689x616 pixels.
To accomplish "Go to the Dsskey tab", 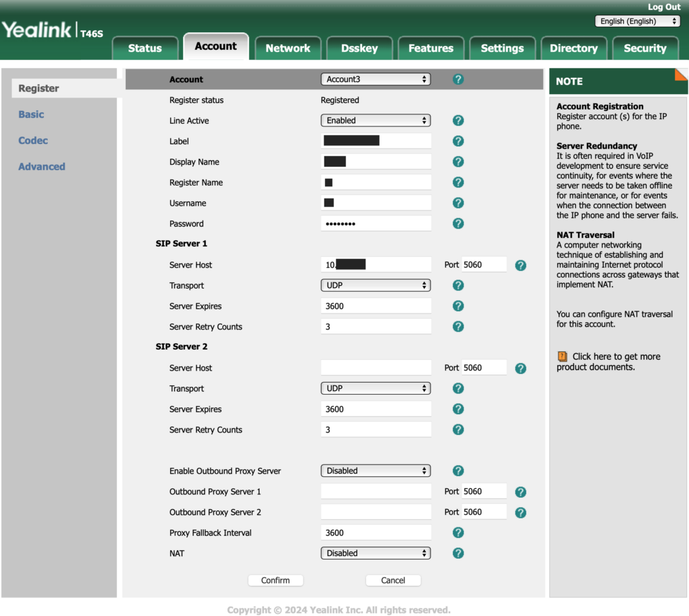I will (359, 48).
